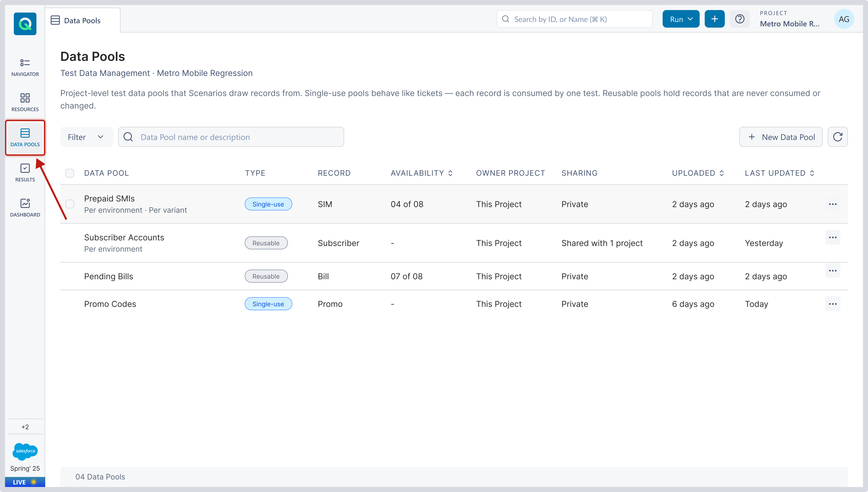Image resolution: width=868 pixels, height=492 pixels.
Task: Open the Prepaid SMIs data pool
Action: pyautogui.click(x=109, y=198)
